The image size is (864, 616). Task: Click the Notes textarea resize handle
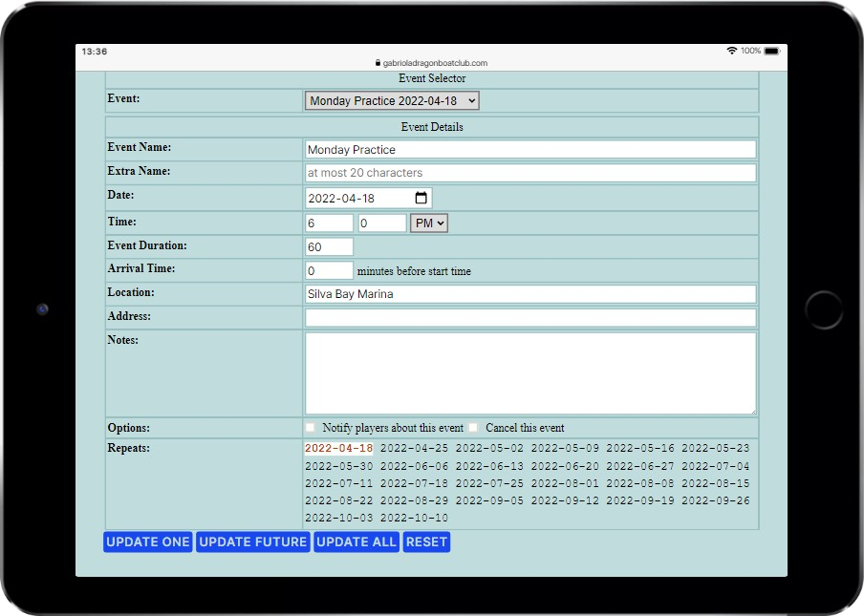point(752,411)
